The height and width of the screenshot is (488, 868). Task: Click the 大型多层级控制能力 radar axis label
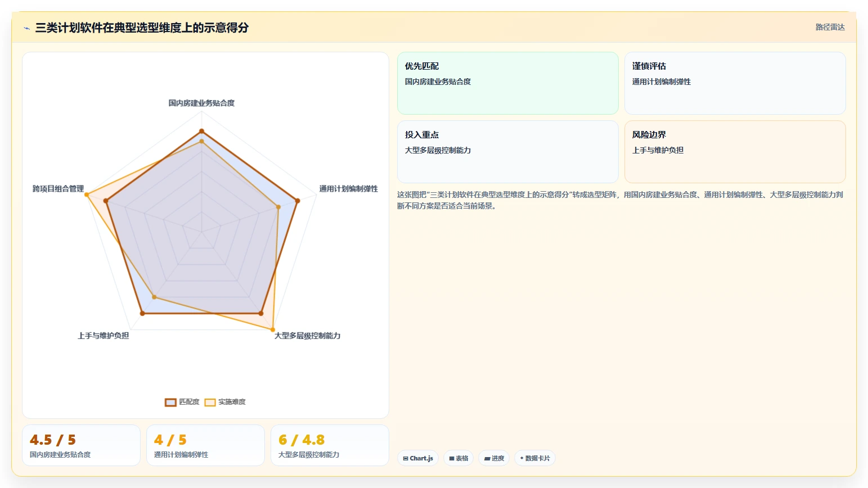click(307, 336)
